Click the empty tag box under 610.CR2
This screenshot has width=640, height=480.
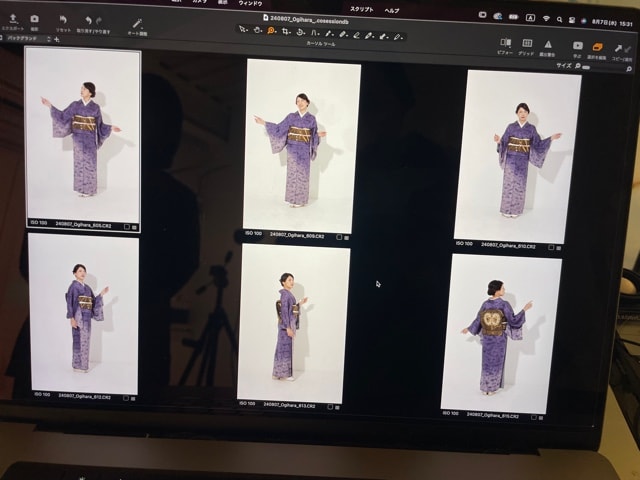551,247
